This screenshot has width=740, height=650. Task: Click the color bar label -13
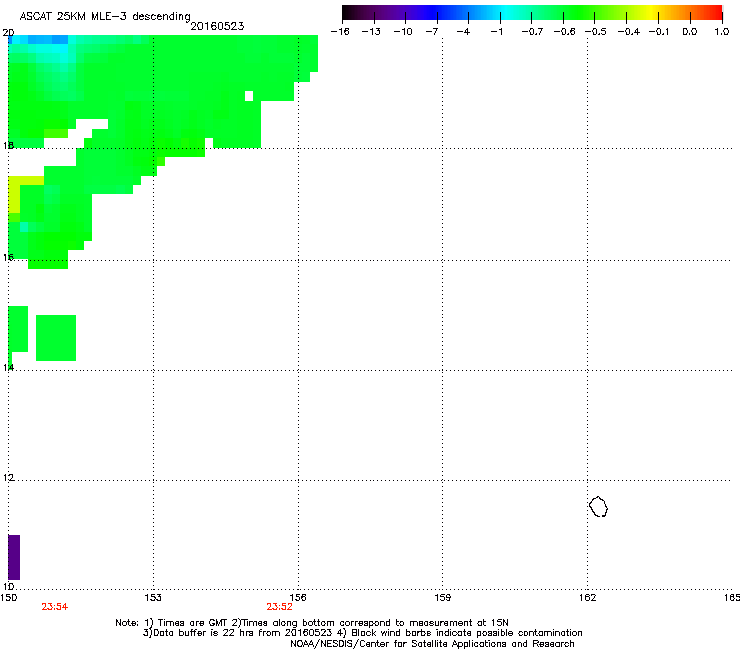pyautogui.click(x=371, y=32)
